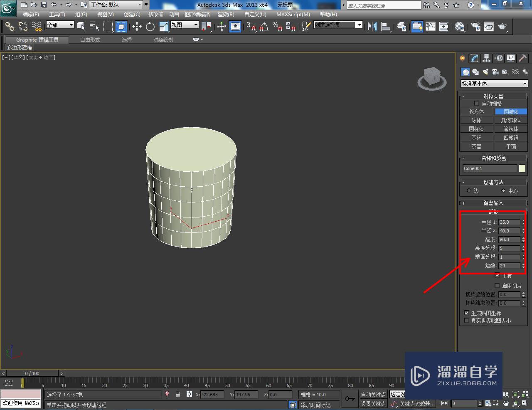Screen dimensions: 532x410
Task: Enable the 真实世界贴图大小 checkbox
Action: pyautogui.click(x=466, y=321)
